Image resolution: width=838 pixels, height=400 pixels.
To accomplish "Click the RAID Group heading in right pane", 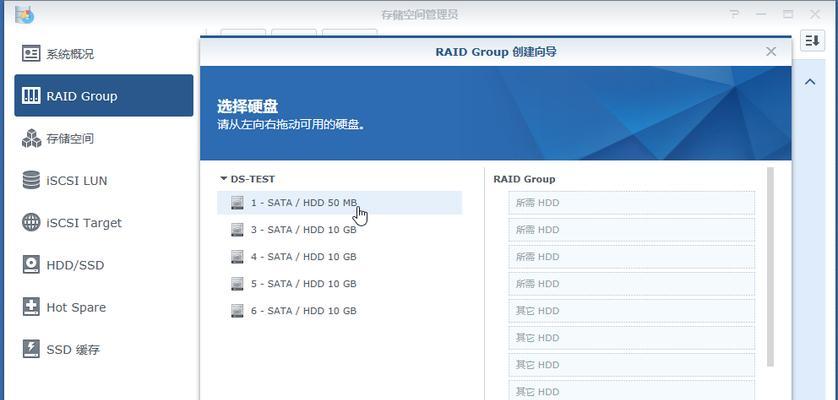I will pos(524,179).
